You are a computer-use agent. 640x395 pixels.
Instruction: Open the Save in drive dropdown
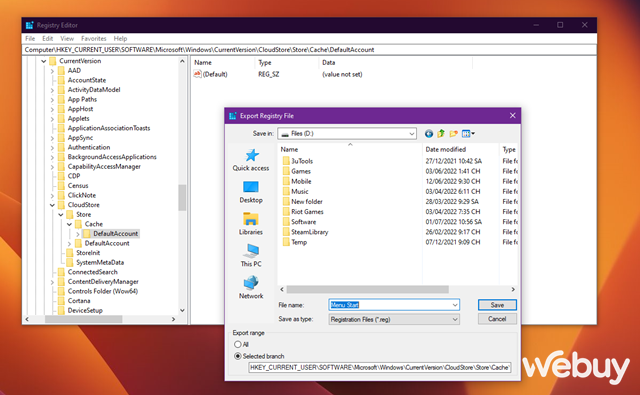[347, 133]
